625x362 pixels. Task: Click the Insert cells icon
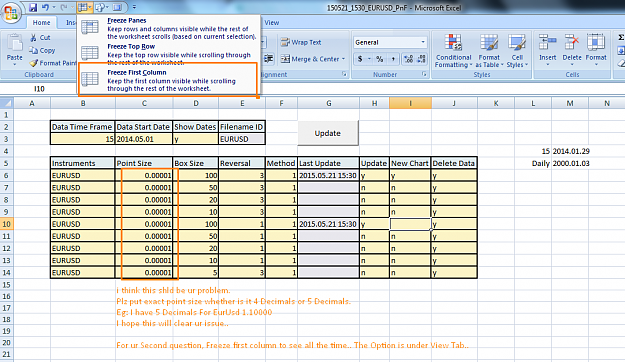[x=547, y=42]
